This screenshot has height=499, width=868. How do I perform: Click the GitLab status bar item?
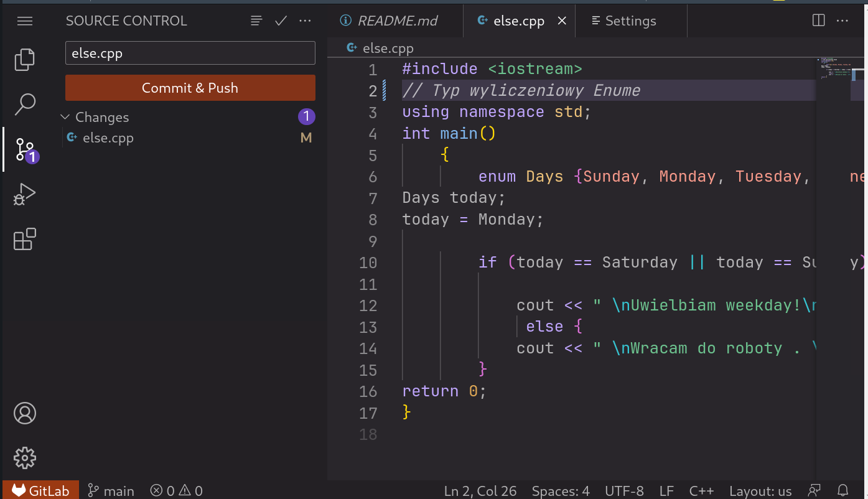coord(40,490)
